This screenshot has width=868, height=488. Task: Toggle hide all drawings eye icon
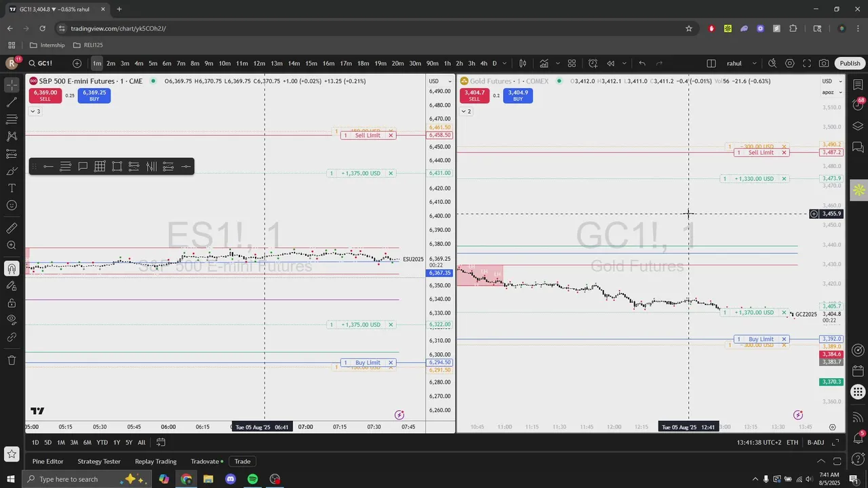click(x=12, y=319)
